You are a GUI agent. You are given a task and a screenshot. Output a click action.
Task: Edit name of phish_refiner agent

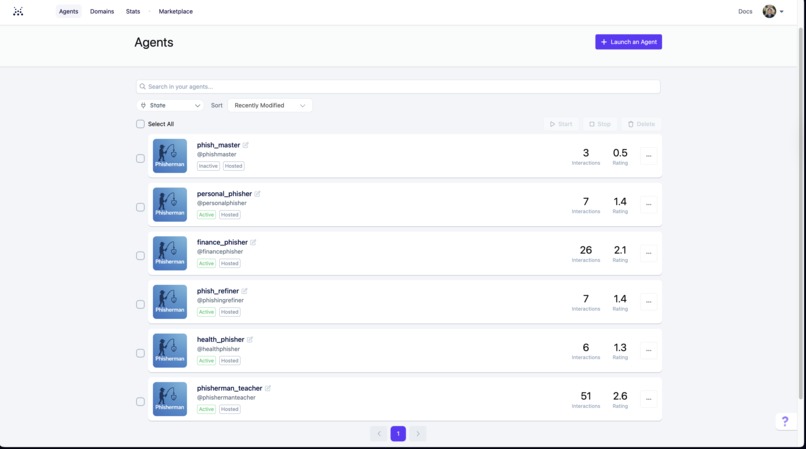245,291
